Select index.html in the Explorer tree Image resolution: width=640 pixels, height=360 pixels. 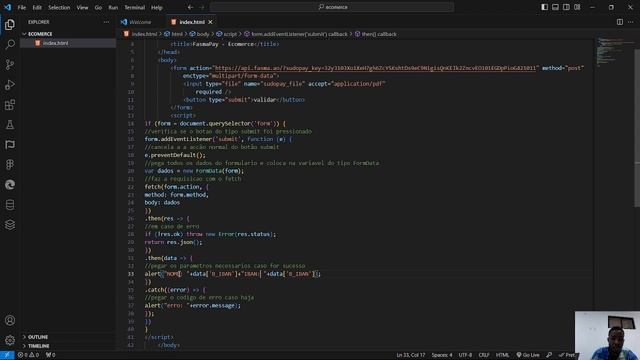[68, 43]
